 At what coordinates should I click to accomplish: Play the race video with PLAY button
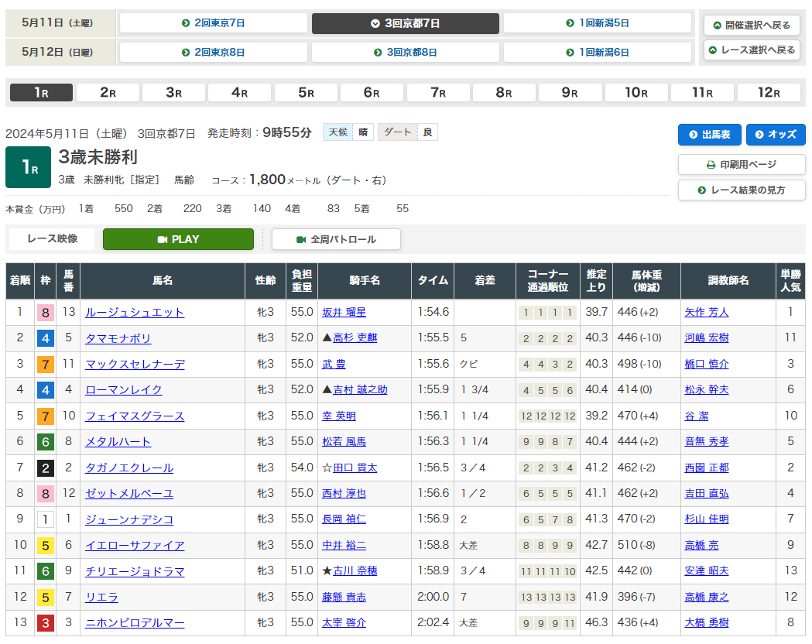coord(178,239)
